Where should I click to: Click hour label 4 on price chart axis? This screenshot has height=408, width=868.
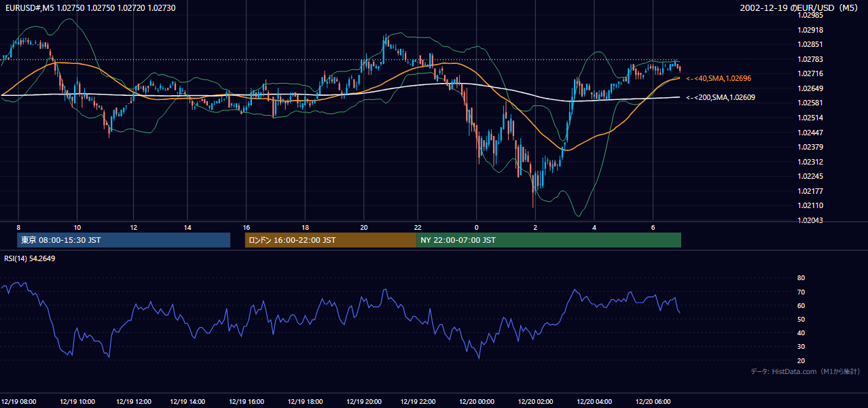594,227
